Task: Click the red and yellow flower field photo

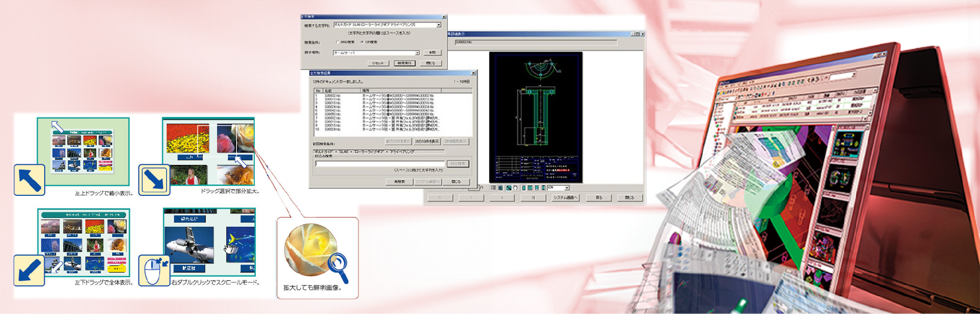Action: (x=188, y=138)
